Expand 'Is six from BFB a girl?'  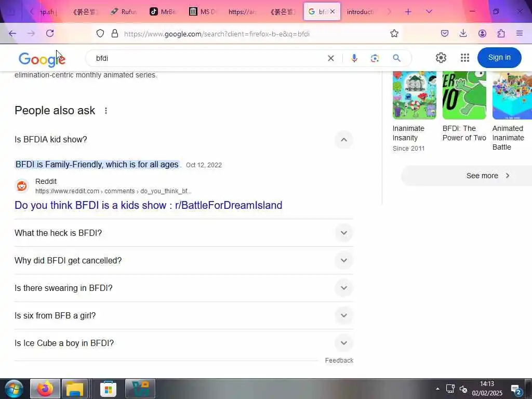coord(344,315)
